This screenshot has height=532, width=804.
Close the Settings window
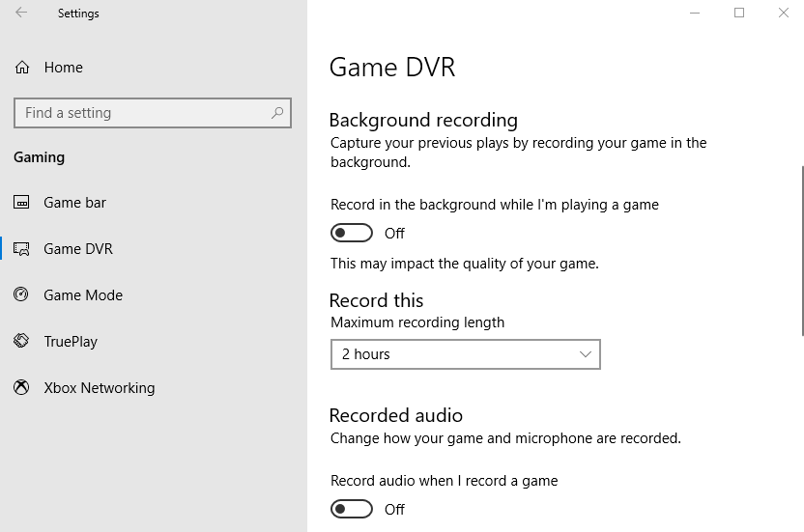point(783,13)
